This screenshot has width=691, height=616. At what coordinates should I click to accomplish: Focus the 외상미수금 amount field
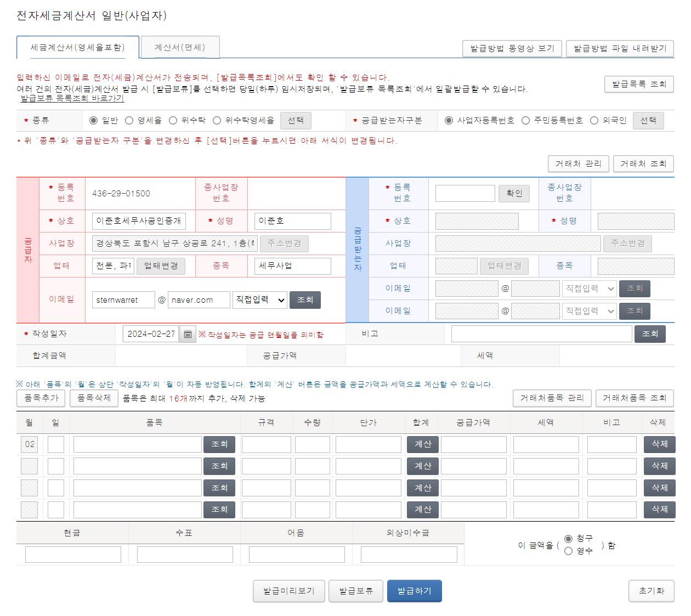pyautogui.click(x=409, y=555)
